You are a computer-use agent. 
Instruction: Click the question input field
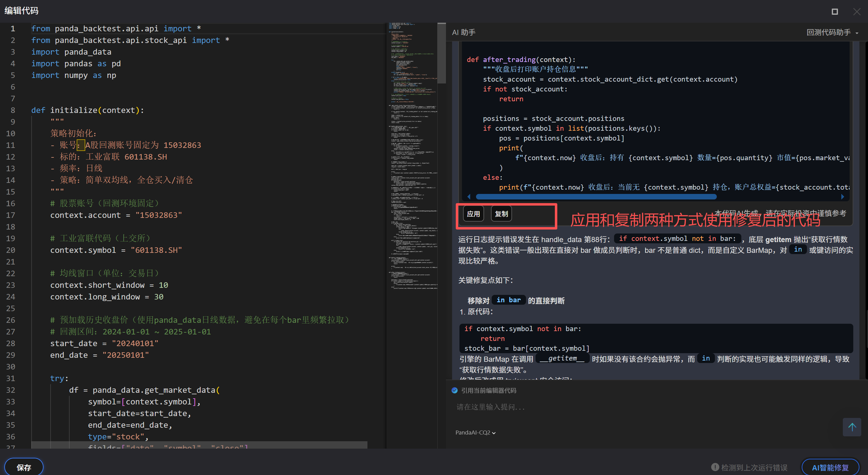click(x=647, y=407)
